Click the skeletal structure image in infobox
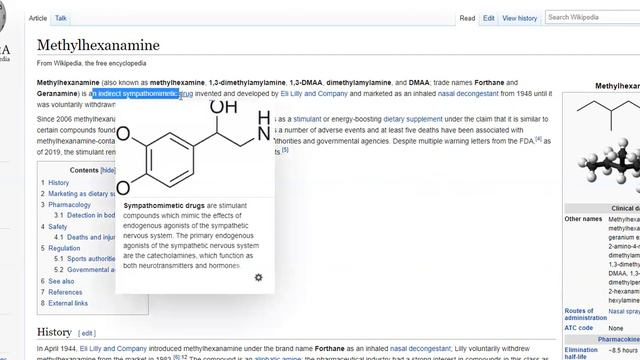The image size is (640, 360). click(608, 115)
